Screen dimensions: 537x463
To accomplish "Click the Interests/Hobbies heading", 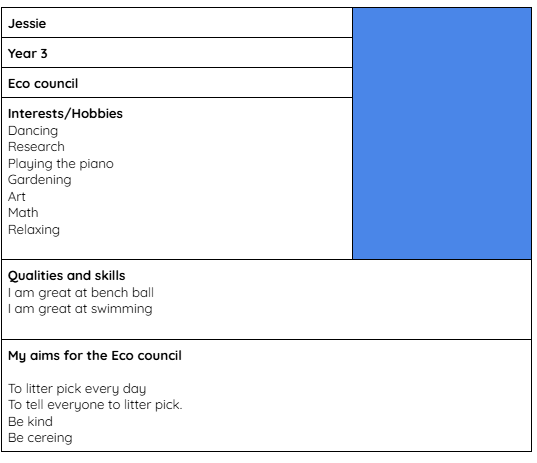I will click(65, 114).
